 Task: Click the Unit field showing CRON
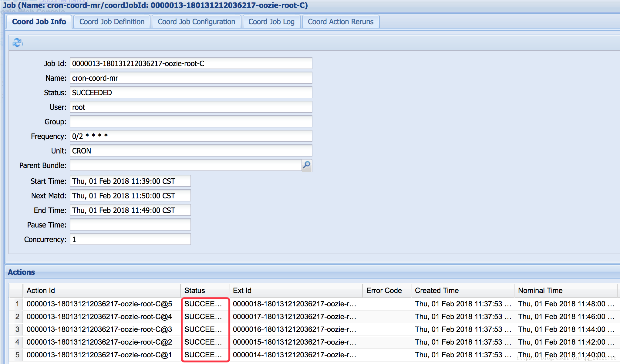tap(191, 151)
